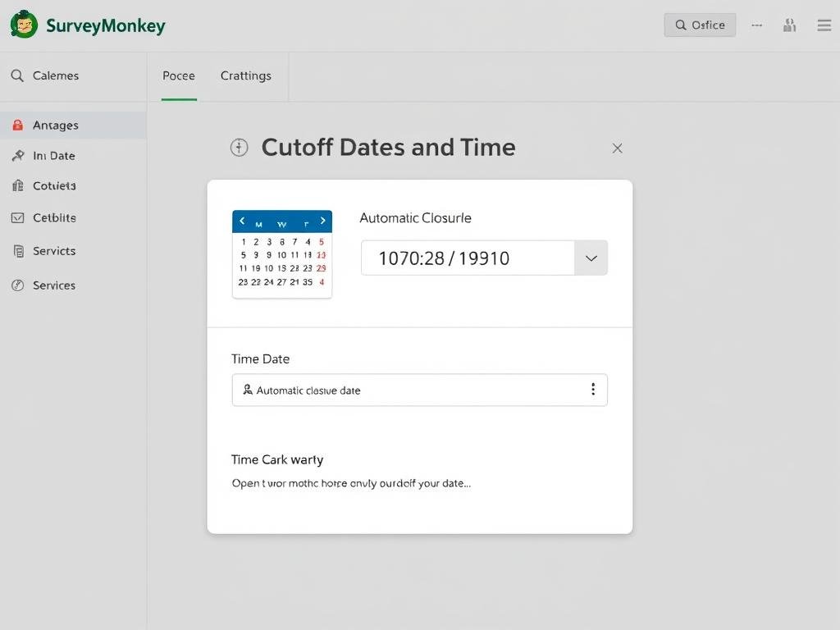Image resolution: width=840 pixels, height=630 pixels.
Task: Click the user profile icon in the top bar
Action: pyautogui.click(x=789, y=25)
